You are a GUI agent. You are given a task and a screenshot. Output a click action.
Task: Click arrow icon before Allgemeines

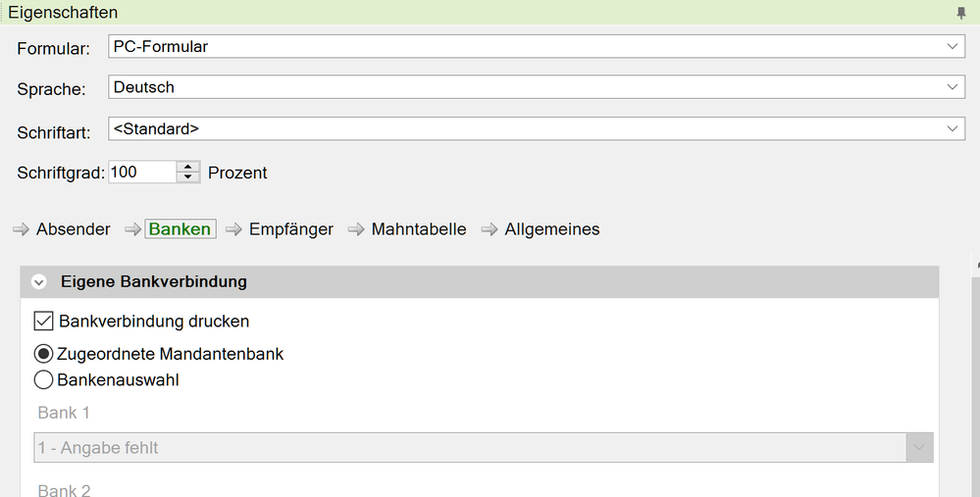pyautogui.click(x=490, y=229)
